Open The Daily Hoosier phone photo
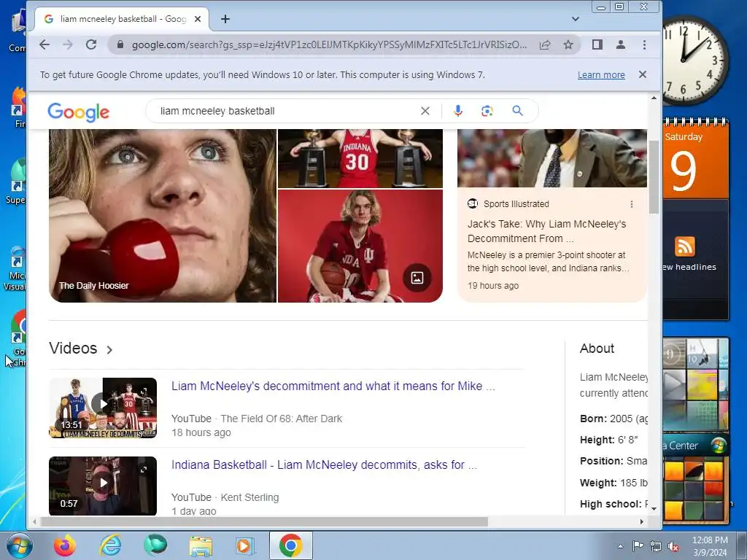Viewport: 747px width, 560px height. point(163,216)
